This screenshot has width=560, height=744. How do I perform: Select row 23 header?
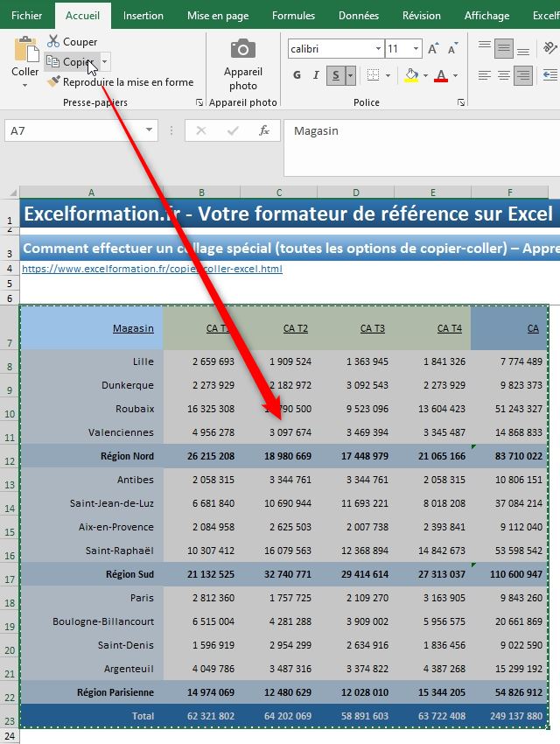click(10, 717)
